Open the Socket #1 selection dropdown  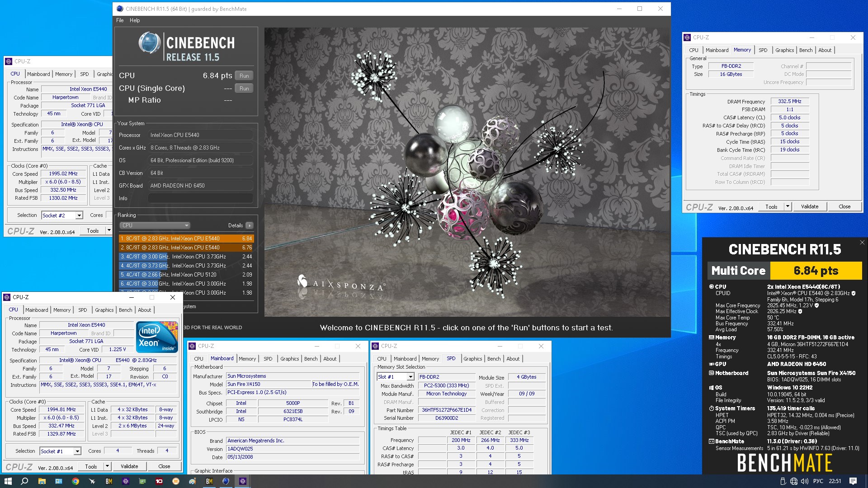click(x=77, y=451)
